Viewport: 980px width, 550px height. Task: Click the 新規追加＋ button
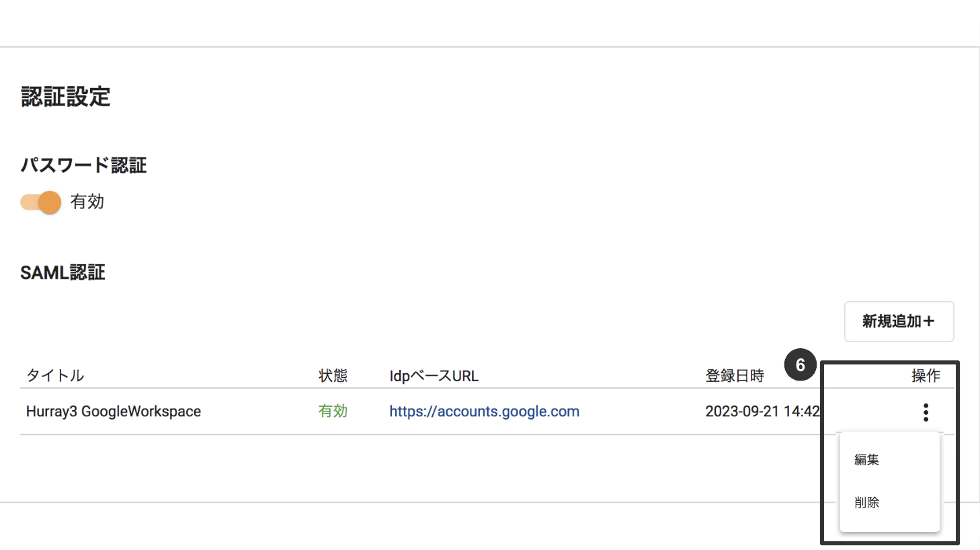899,321
